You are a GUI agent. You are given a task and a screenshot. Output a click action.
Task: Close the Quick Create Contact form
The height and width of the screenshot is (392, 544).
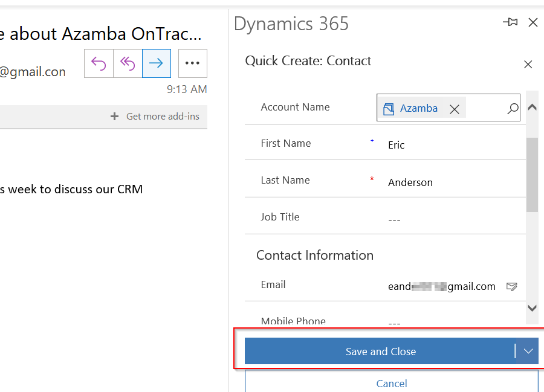(x=528, y=65)
